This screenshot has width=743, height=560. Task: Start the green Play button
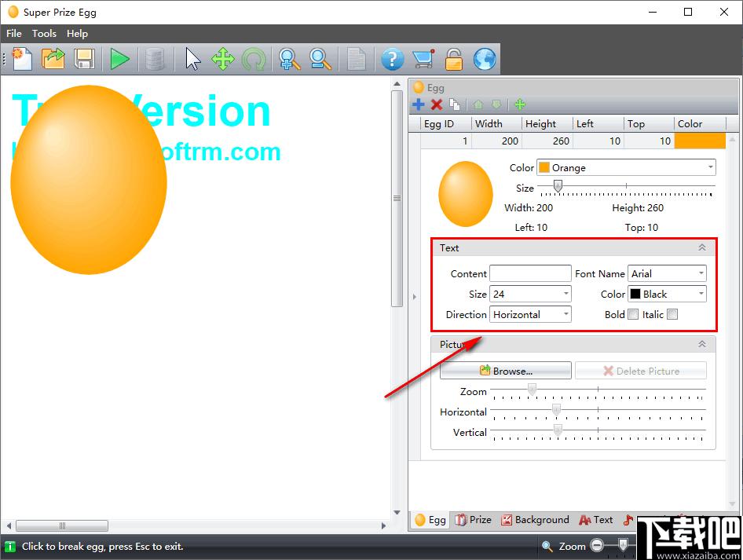click(119, 59)
